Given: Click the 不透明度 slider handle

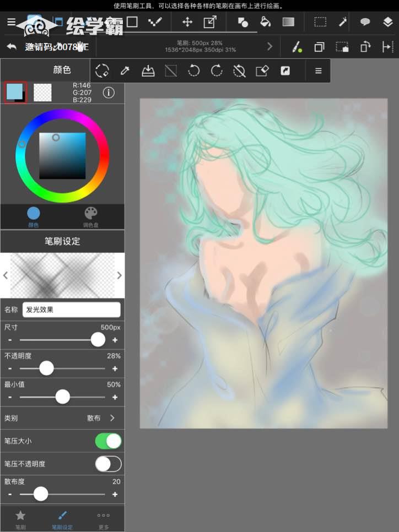Looking at the screenshot, I should click(x=46, y=368).
